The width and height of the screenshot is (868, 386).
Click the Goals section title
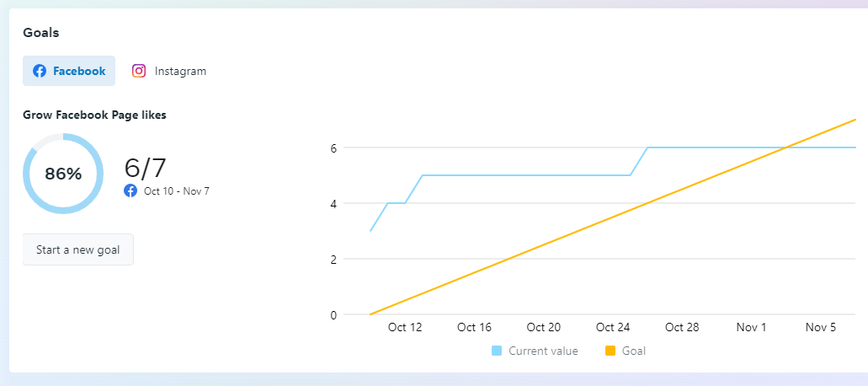pos(41,33)
